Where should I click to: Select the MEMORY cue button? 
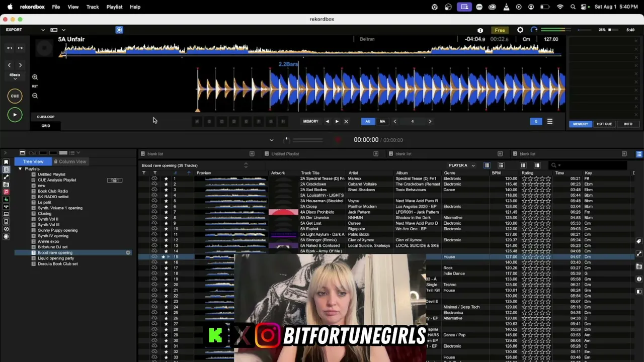tap(310, 121)
